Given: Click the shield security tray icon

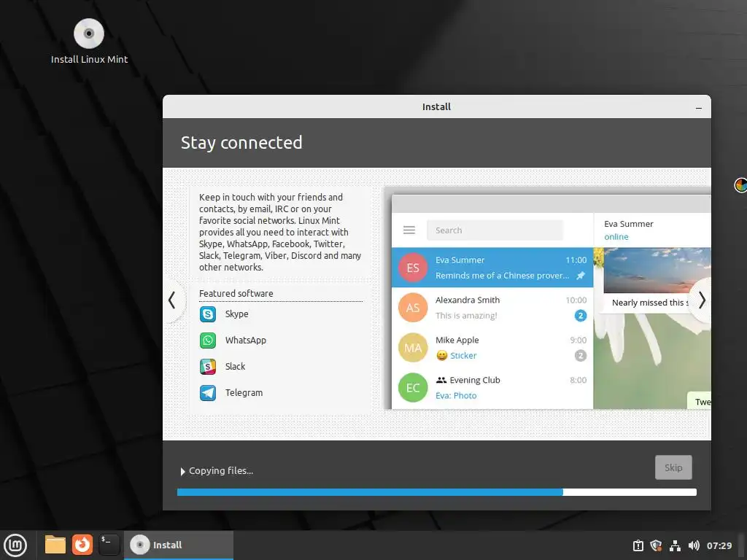Looking at the screenshot, I should [656, 545].
